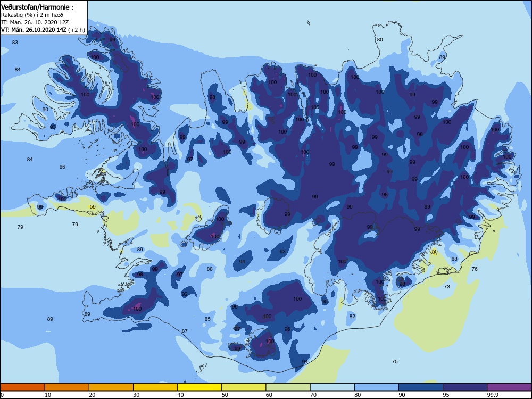This screenshot has height=399, width=532.
Task: Select the dark blue 90–95 legend swatch
Action: coord(421,387)
